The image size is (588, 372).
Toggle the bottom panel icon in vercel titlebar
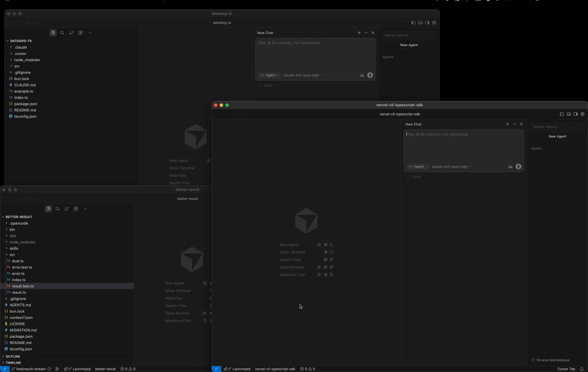(x=568, y=114)
